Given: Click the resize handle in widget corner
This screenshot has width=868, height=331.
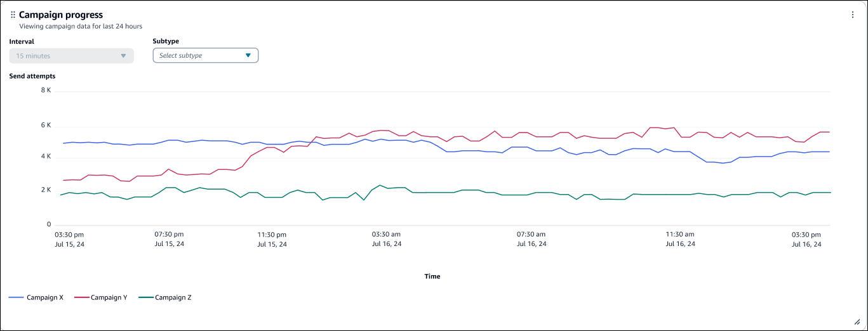Looking at the screenshot, I should click(x=857, y=321).
